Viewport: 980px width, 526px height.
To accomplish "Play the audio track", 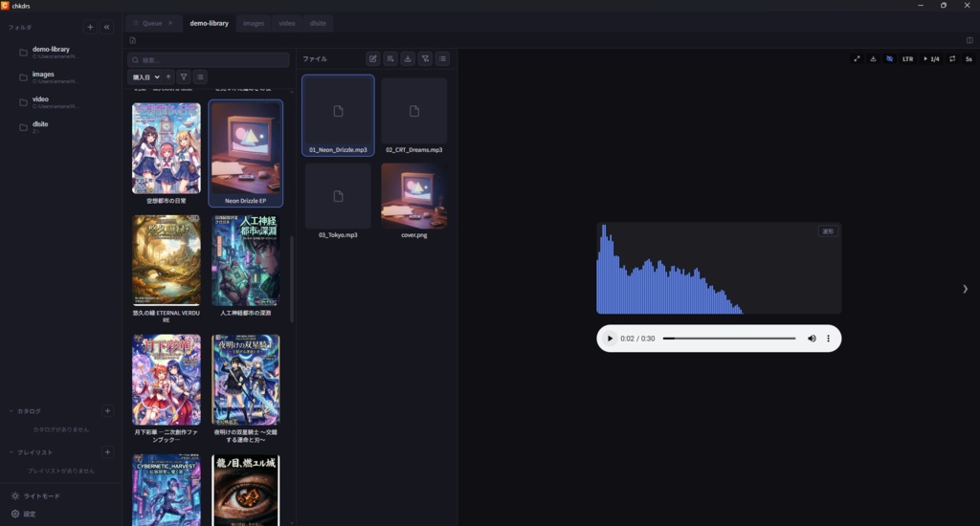I will (x=610, y=339).
